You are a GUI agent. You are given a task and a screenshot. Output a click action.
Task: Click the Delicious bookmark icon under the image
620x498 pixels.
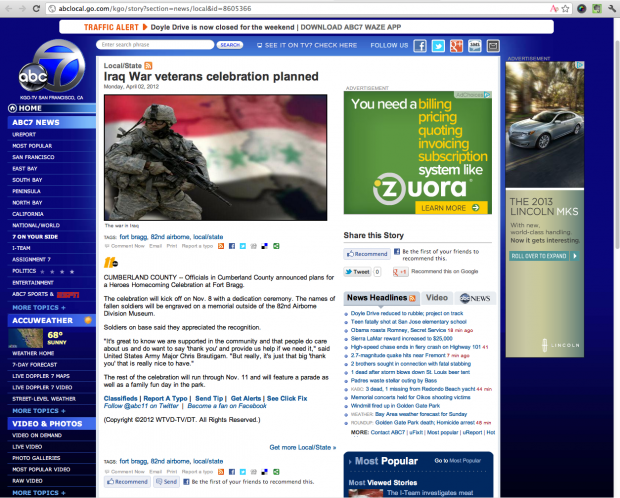[265, 246]
